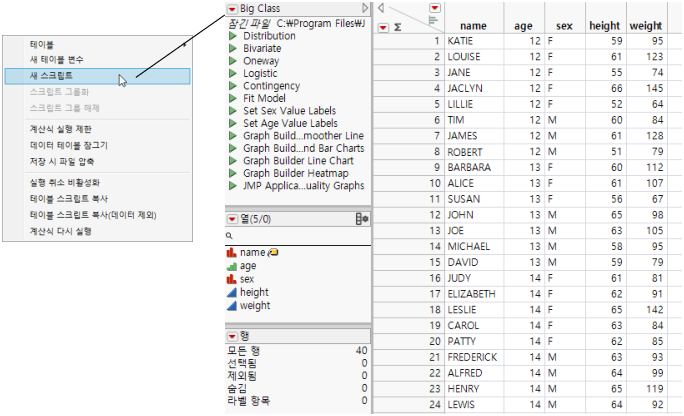Collapse the table panel with the left arrow
Screen dimensions: 684x416
coord(381,8)
